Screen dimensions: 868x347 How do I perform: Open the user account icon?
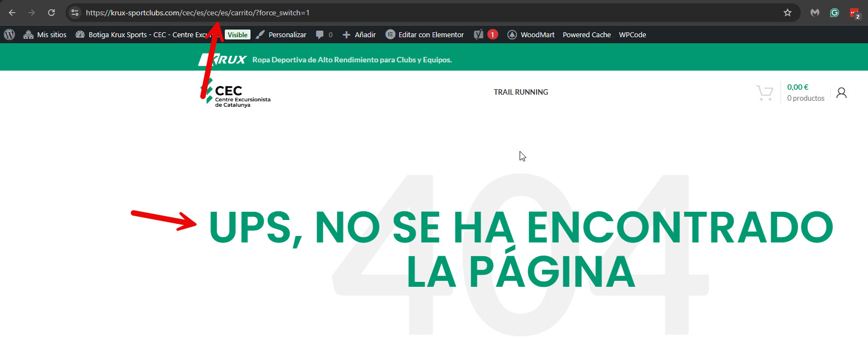[x=841, y=92]
